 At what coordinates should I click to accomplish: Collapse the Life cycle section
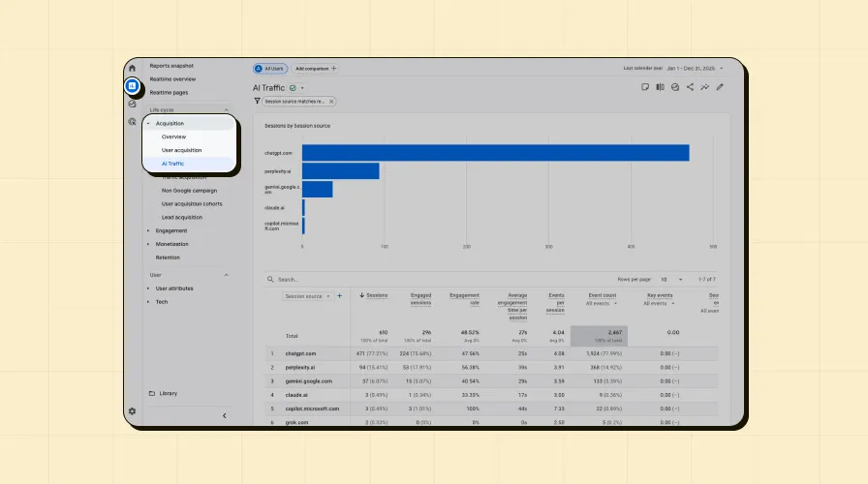point(226,110)
